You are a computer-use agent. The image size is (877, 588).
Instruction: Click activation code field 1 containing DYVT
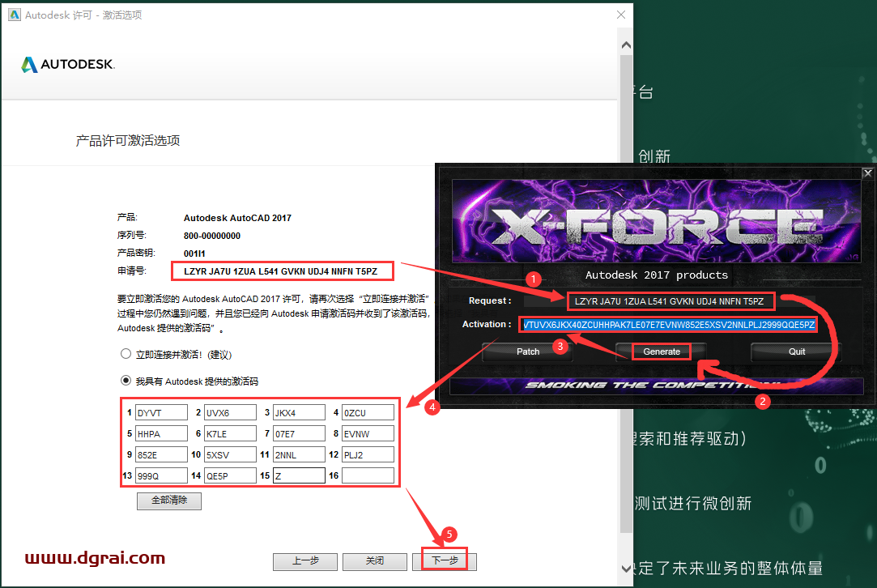pos(161,413)
